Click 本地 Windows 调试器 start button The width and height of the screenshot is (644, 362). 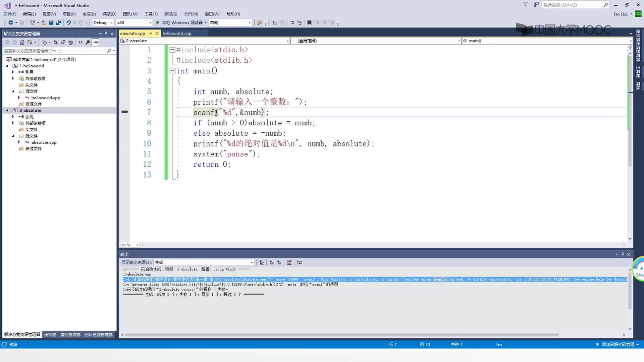tap(182, 22)
